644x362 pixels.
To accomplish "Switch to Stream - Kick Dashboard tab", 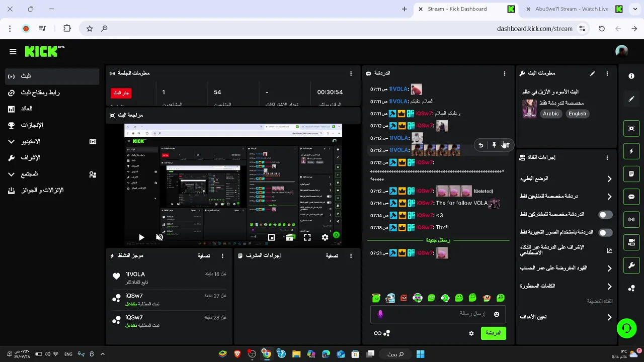I will click(465, 9).
